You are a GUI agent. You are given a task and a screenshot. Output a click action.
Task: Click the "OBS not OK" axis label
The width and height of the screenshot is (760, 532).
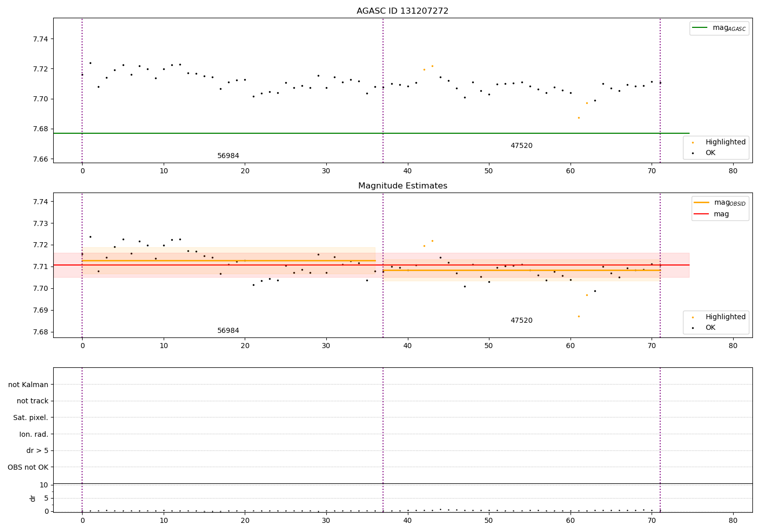point(28,467)
